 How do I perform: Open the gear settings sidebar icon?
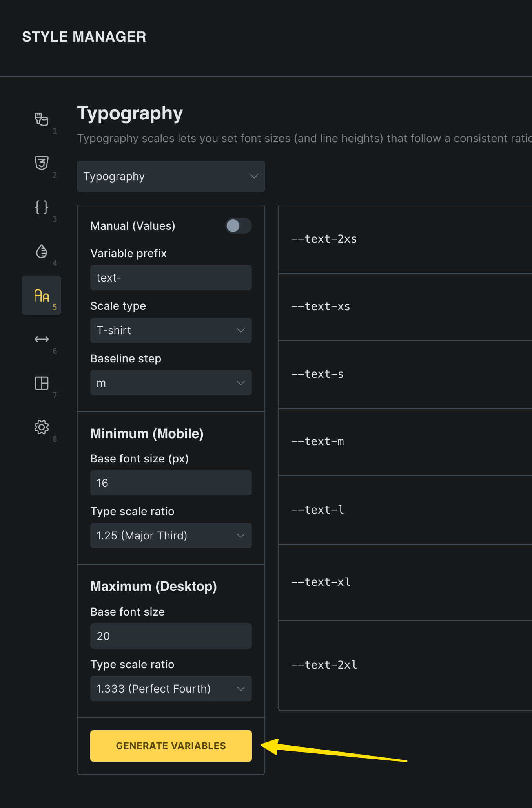[x=42, y=427]
